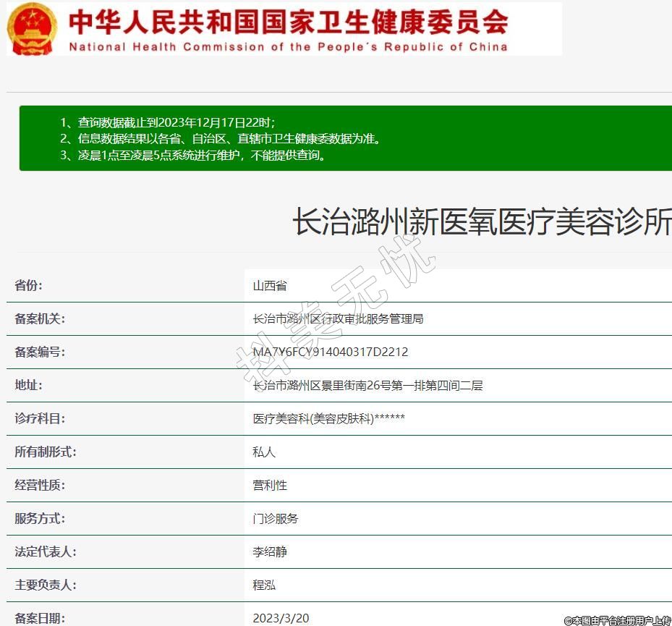Select the notice about 凌晨1点至凌晨5点 maintenance
Image resolution: width=672 pixels, height=626 pixels.
(192, 156)
